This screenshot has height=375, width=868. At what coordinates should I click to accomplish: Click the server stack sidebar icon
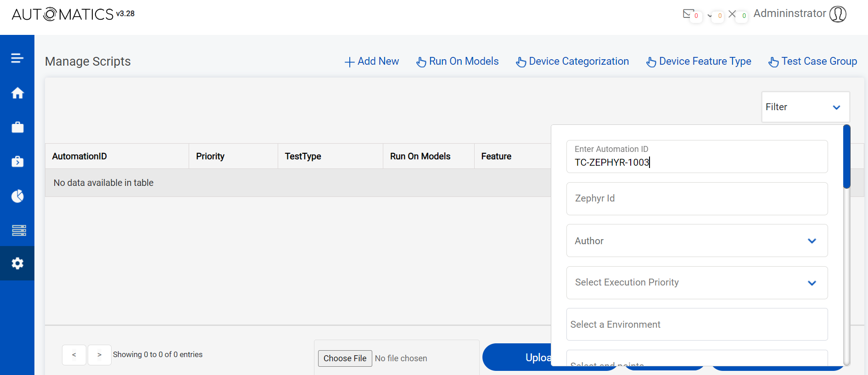point(19,230)
